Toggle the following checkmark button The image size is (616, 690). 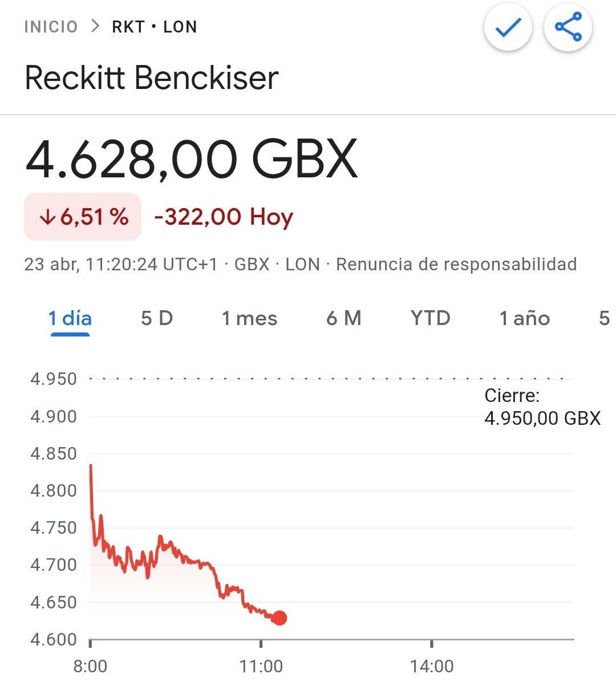point(508,27)
